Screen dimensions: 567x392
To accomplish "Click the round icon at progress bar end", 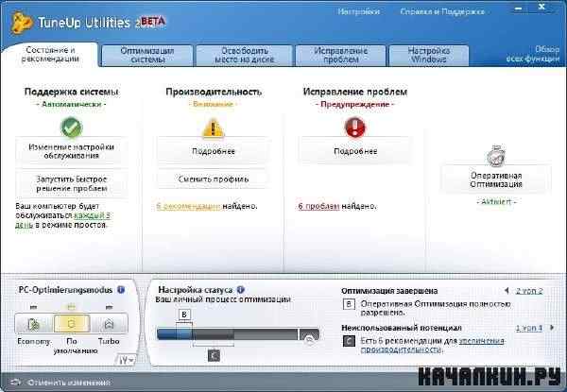I will tap(309, 338).
